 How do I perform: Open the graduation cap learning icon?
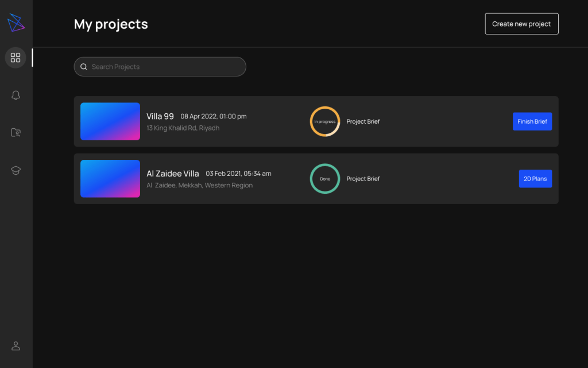click(x=16, y=170)
